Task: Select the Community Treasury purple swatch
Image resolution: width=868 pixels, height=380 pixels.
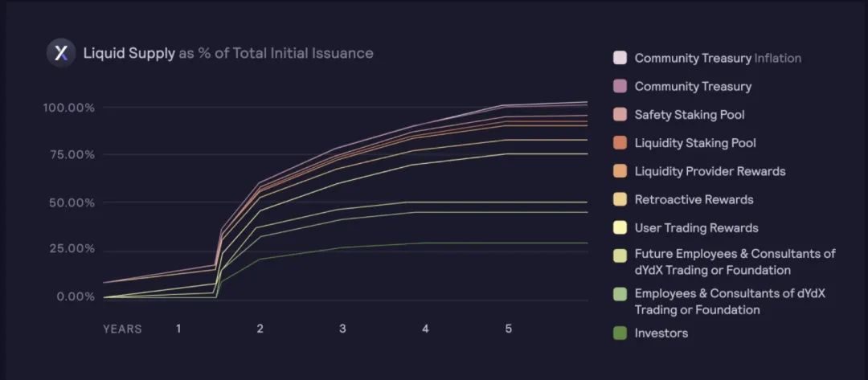Action: (620, 86)
